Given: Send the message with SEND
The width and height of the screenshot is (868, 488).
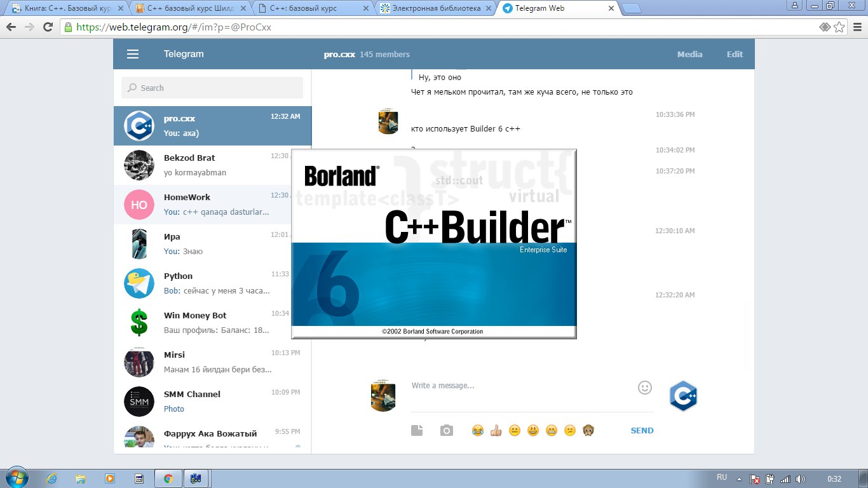Looking at the screenshot, I should click(642, 430).
